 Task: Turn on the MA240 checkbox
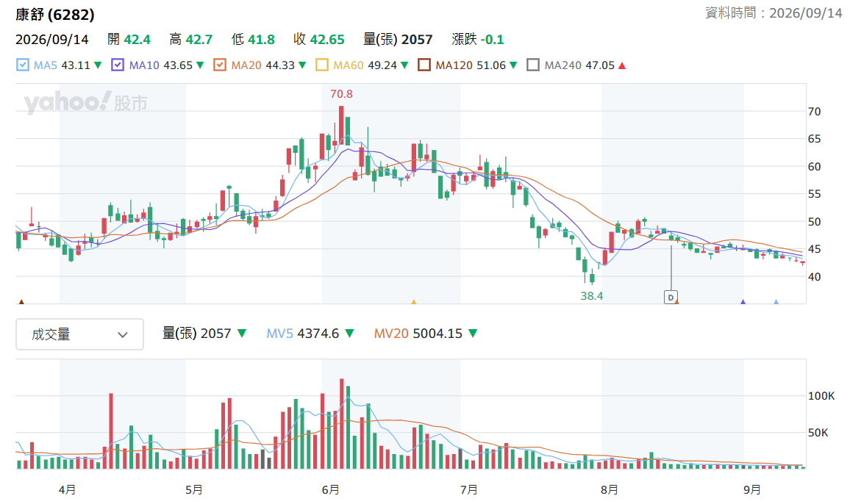coord(533,65)
